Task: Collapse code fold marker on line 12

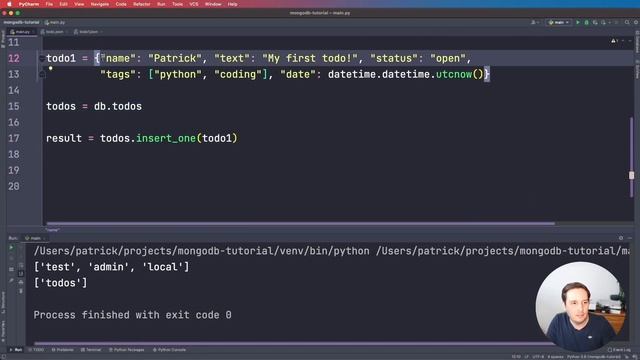Action: [42, 59]
